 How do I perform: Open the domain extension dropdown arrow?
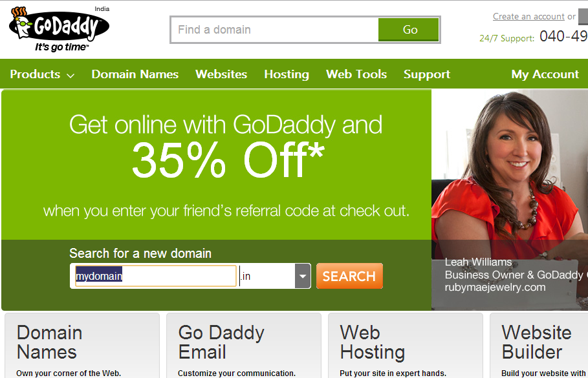tap(303, 276)
